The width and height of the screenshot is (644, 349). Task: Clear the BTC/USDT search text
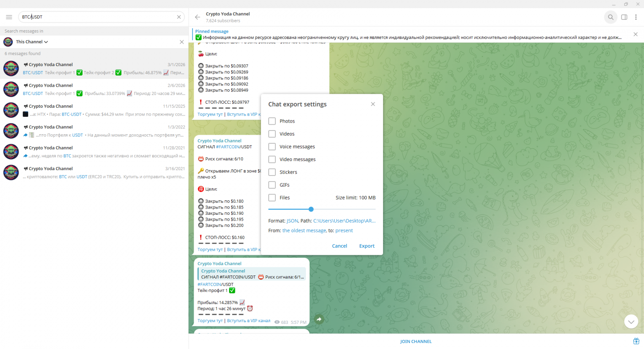pos(179,17)
